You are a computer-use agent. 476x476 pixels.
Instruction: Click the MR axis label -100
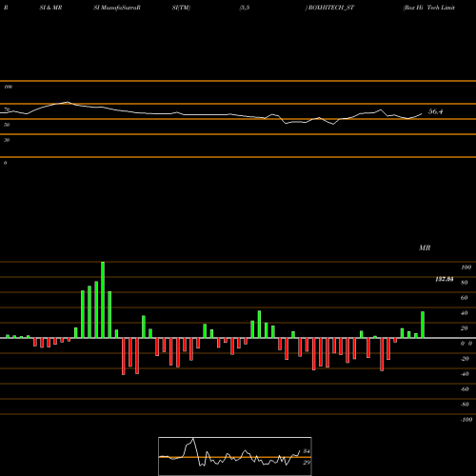466,420
